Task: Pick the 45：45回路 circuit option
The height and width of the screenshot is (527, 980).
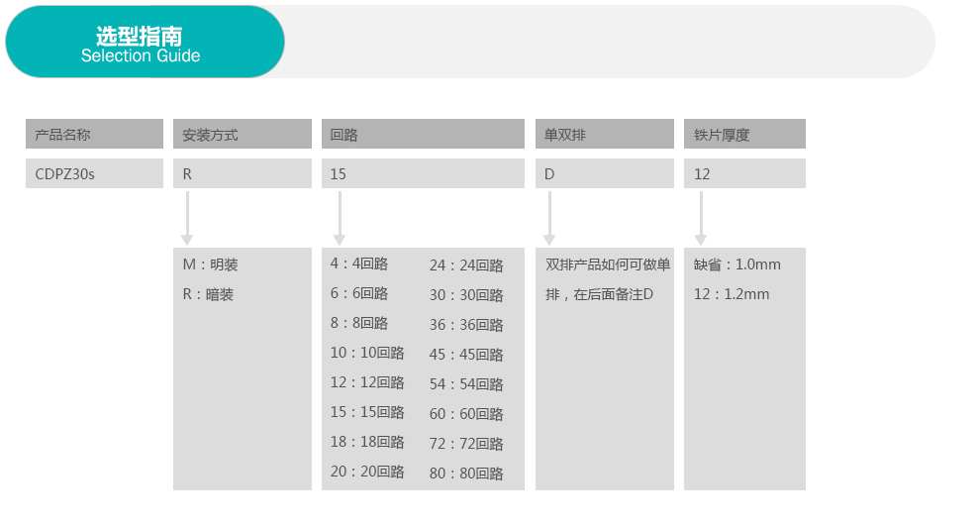Action: pos(466,355)
